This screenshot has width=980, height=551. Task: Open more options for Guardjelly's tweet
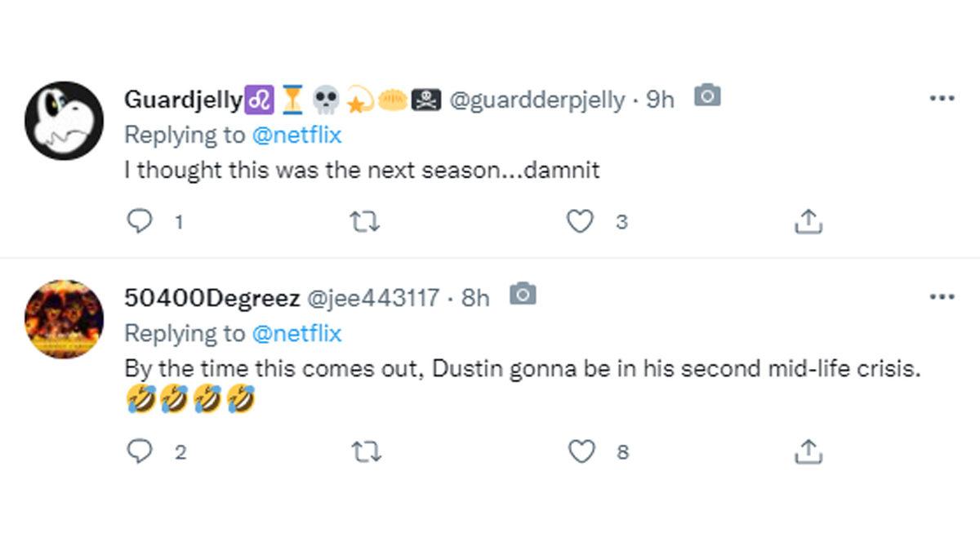tap(942, 98)
